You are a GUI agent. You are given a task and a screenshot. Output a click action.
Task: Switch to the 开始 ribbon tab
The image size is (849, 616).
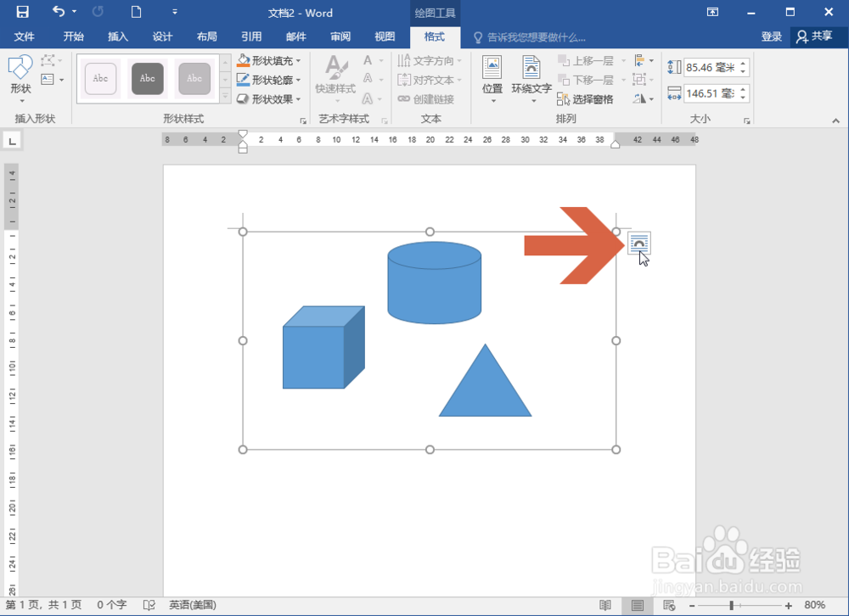click(72, 36)
